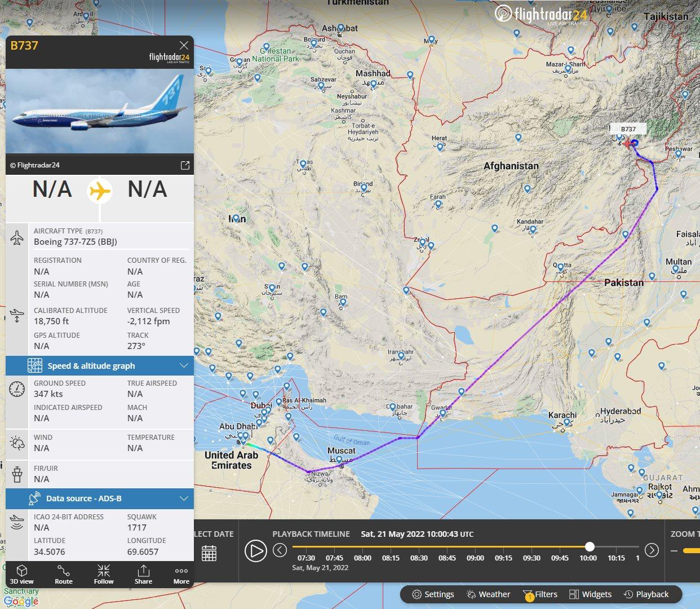The width and height of the screenshot is (700, 609).
Task: Open the Weather menu
Action: pos(488,594)
